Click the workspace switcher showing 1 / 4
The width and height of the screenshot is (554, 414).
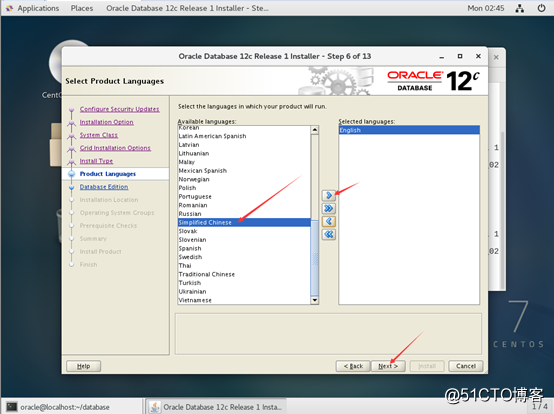coord(540,407)
